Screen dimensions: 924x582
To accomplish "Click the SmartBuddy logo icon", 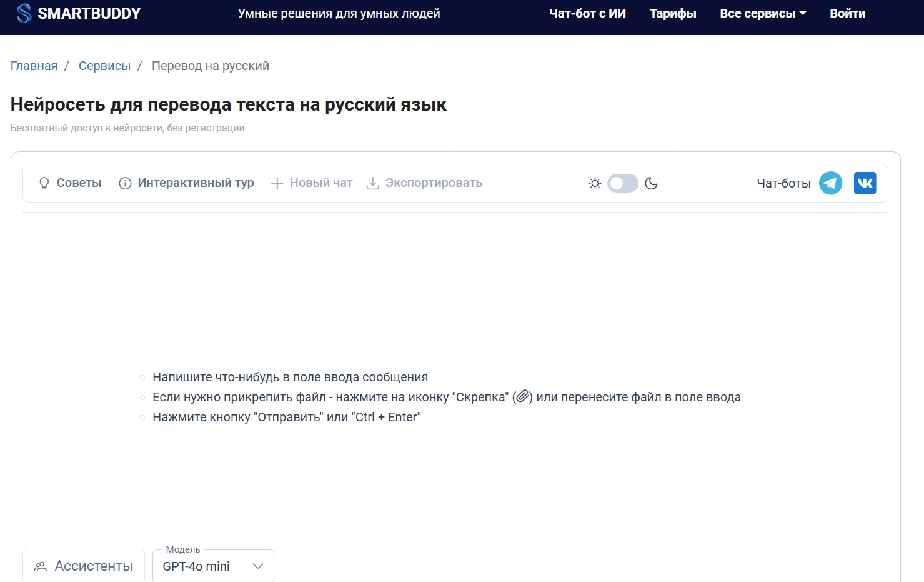I will click(x=23, y=13).
